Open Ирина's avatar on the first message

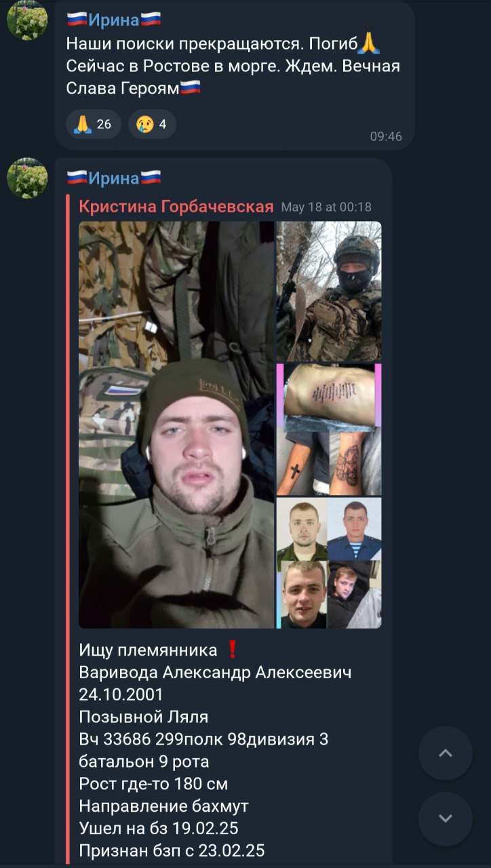27,20
